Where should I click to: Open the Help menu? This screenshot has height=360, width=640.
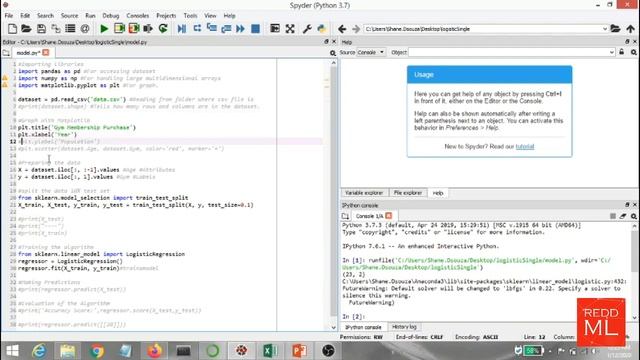coord(229,16)
